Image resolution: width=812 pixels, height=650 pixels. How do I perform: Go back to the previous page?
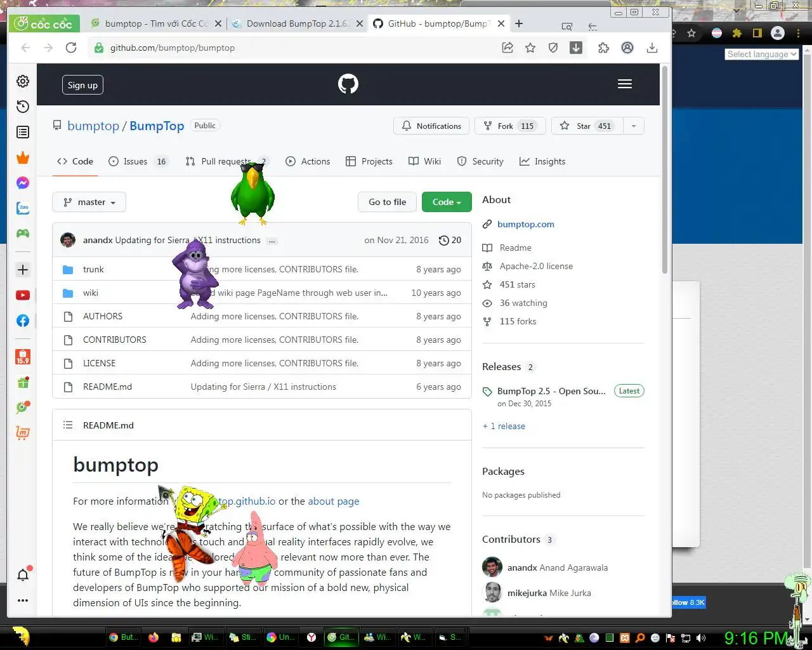(25, 48)
